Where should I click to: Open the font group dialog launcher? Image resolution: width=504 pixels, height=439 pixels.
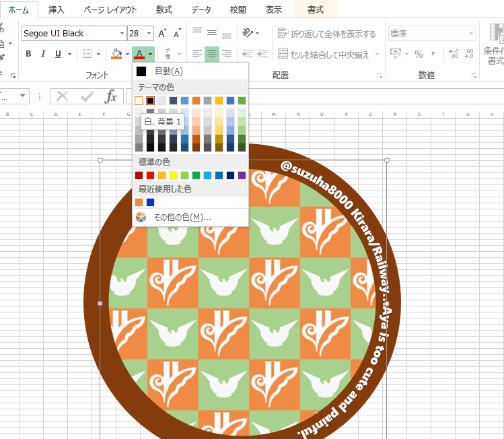click(13, 76)
